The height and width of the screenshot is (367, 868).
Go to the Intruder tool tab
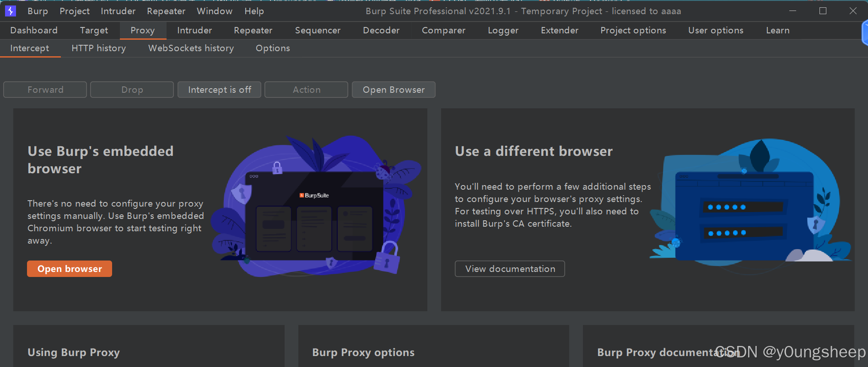(194, 30)
